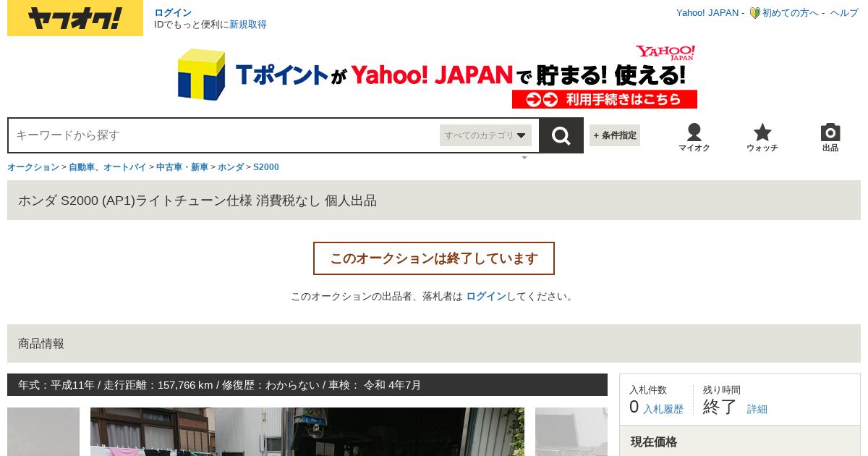Image resolution: width=868 pixels, height=456 pixels.
Task: Click the main car photo
Action: point(307,431)
